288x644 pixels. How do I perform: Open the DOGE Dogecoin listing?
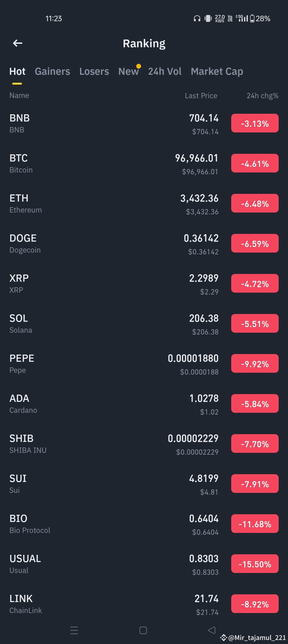144,244
